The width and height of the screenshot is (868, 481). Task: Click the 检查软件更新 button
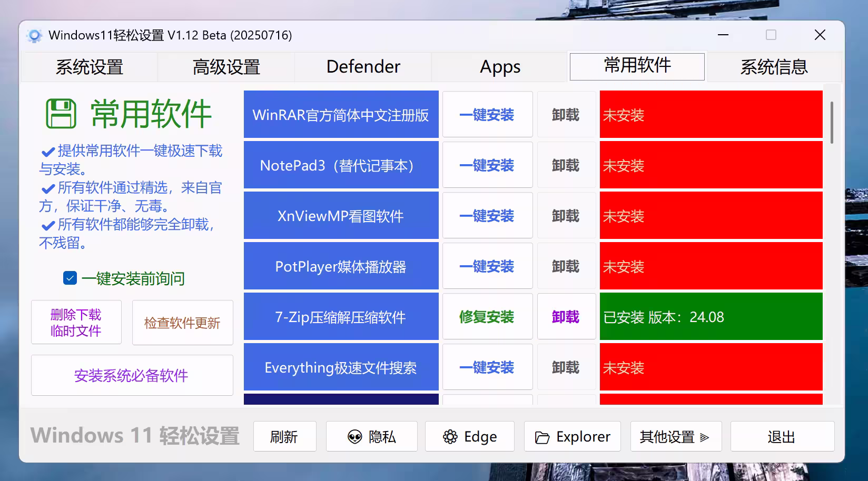click(x=183, y=323)
